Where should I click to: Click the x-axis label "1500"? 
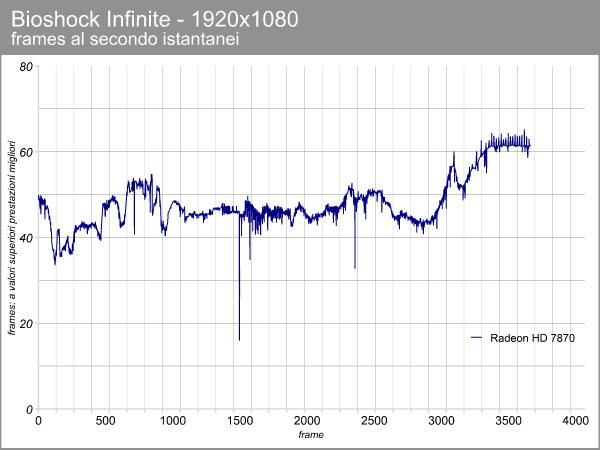240,421
